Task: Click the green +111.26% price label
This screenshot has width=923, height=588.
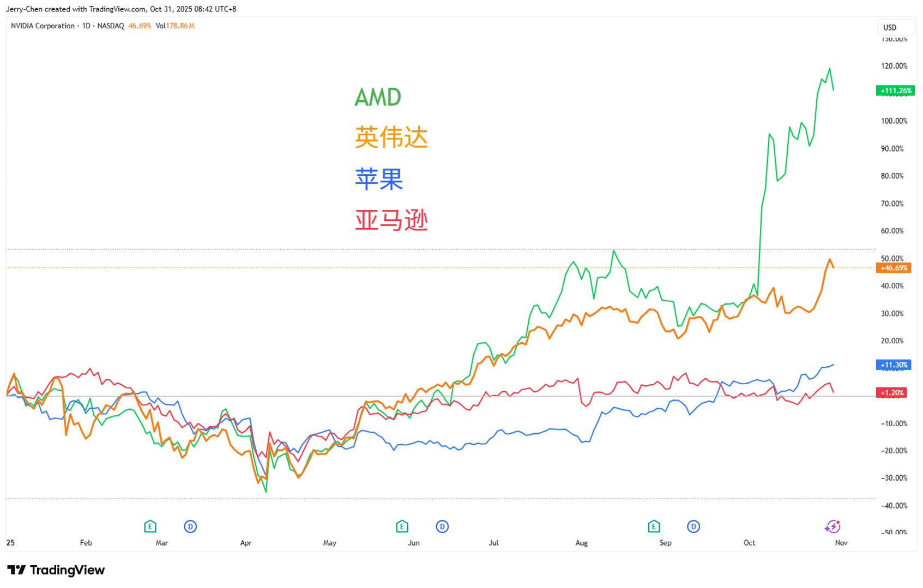Action: tap(896, 91)
